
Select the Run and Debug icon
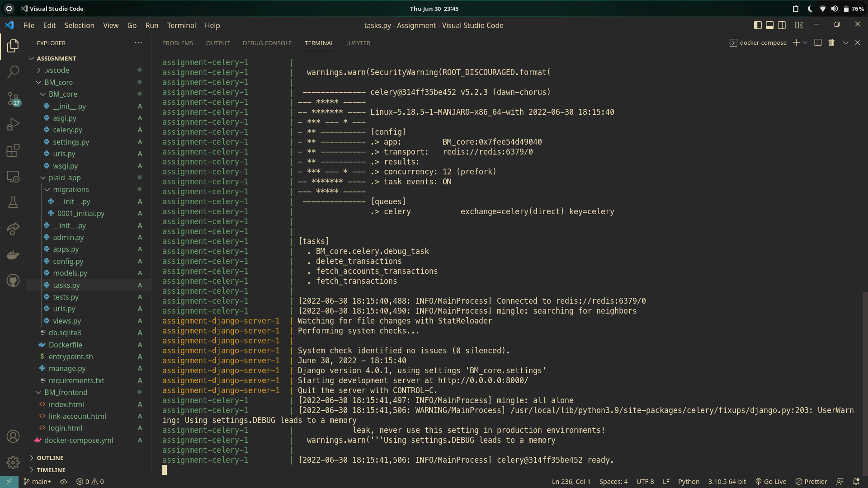(13, 124)
